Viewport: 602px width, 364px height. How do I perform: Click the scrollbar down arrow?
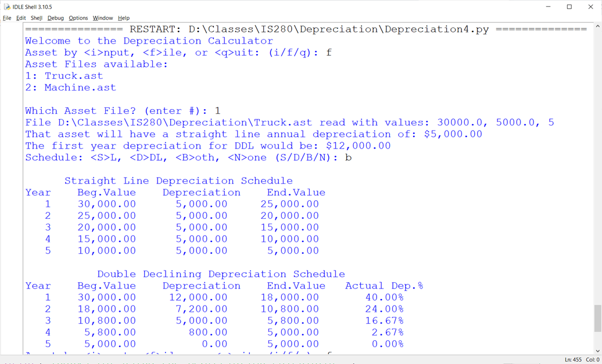(x=597, y=351)
